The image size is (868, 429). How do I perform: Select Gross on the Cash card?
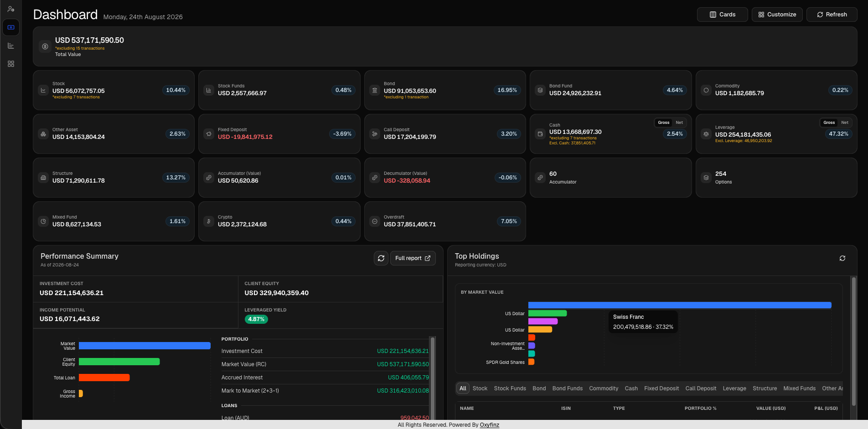[664, 123]
